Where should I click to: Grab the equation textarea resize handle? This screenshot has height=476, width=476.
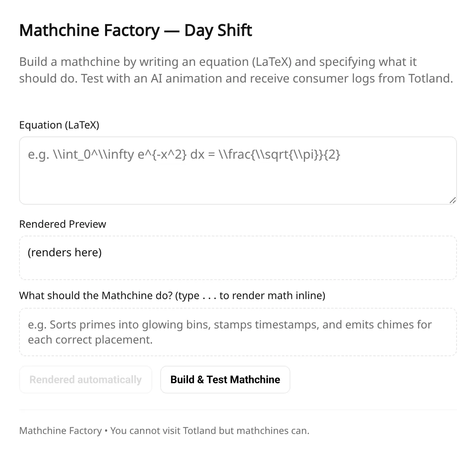click(x=453, y=200)
